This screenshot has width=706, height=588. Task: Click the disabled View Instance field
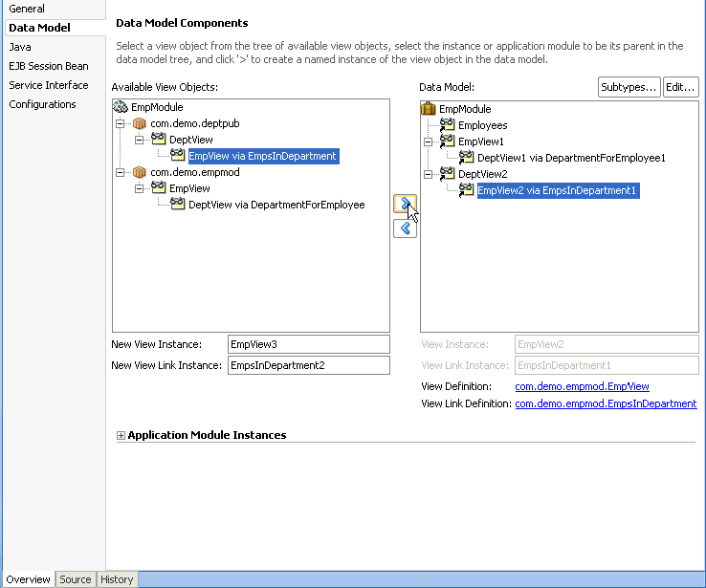tap(607, 344)
